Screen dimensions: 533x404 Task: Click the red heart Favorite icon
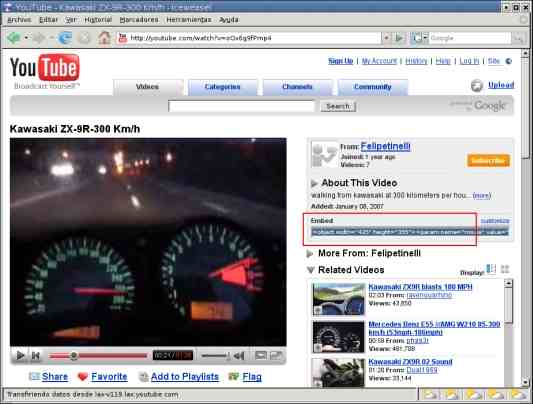click(83, 376)
